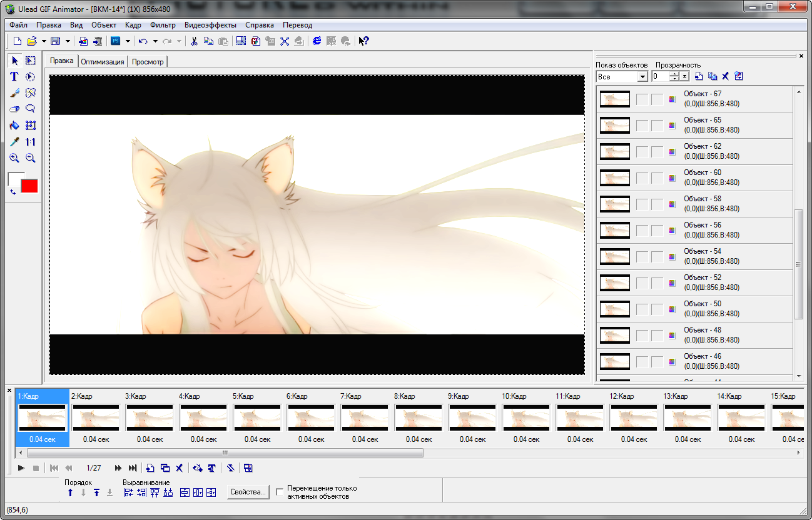Toggle second box for Объект - 56
The height and width of the screenshot is (520, 812).
point(657,230)
